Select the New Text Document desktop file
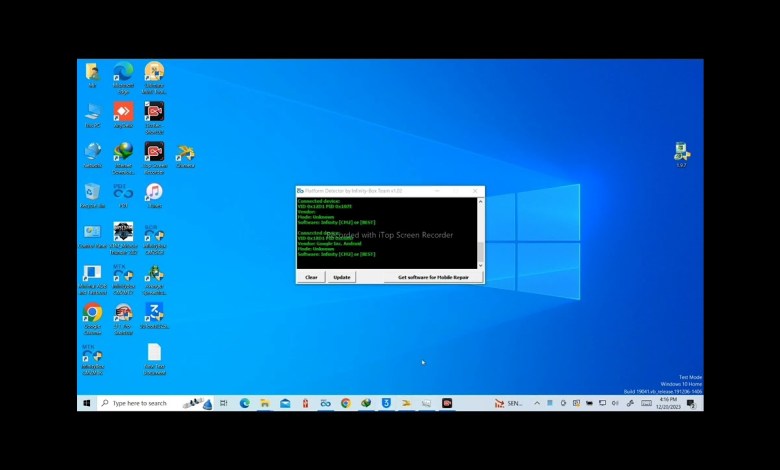 (154, 359)
